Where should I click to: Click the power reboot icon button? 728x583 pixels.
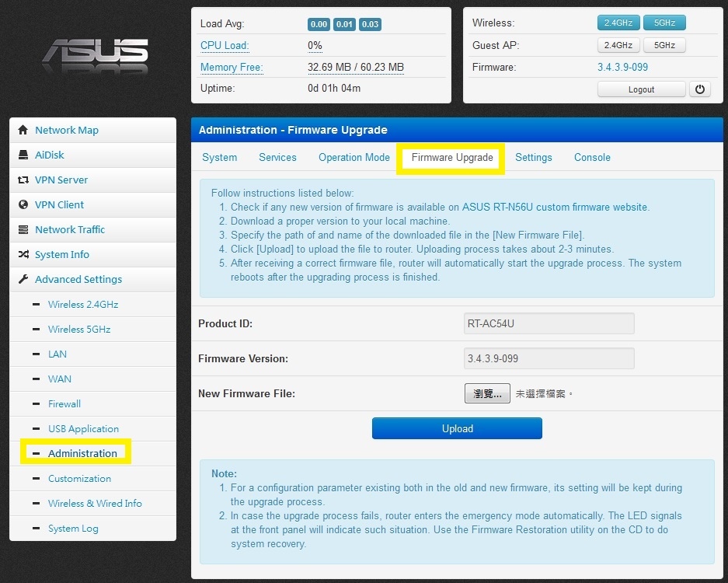700,89
